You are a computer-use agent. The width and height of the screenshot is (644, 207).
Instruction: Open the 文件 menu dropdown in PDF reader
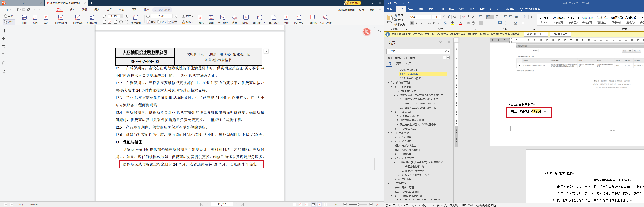(x=7, y=10)
